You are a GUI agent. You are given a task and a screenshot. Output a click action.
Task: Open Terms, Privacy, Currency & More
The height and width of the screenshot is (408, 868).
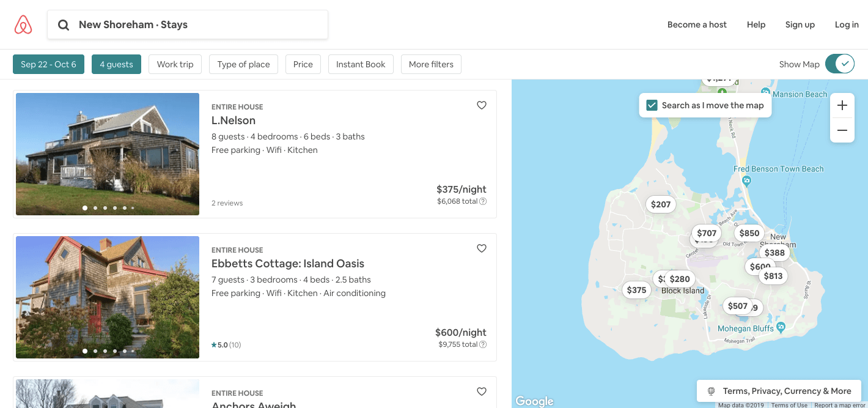779,391
